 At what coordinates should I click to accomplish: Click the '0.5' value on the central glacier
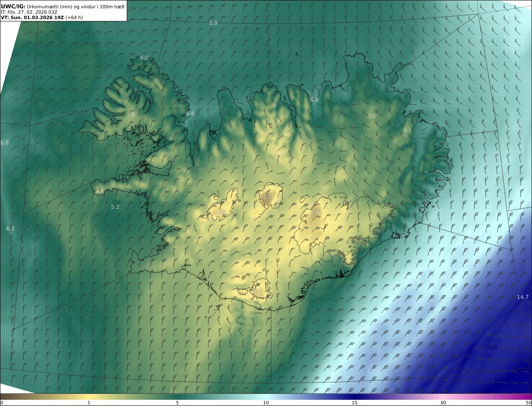pyautogui.click(x=268, y=197)
